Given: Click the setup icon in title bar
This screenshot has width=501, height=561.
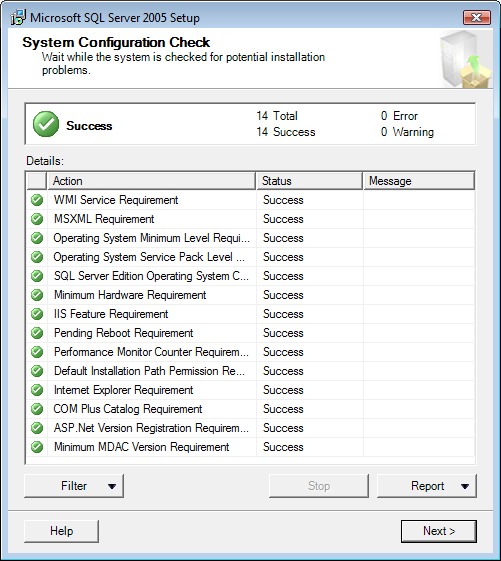Looking at the screenshot, I should pos(18,17).
